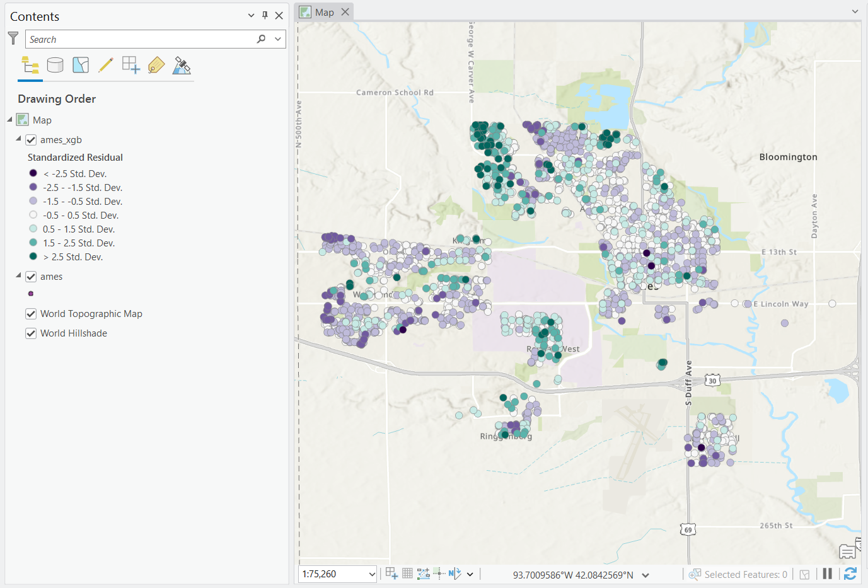
Task: Switch to the Map tab
Action: click(324, 11)
